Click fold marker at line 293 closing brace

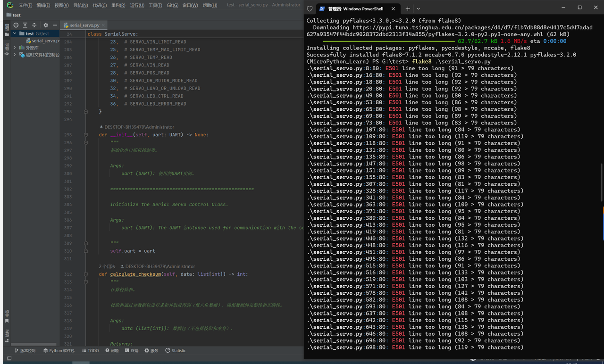(x=86, y=112)
